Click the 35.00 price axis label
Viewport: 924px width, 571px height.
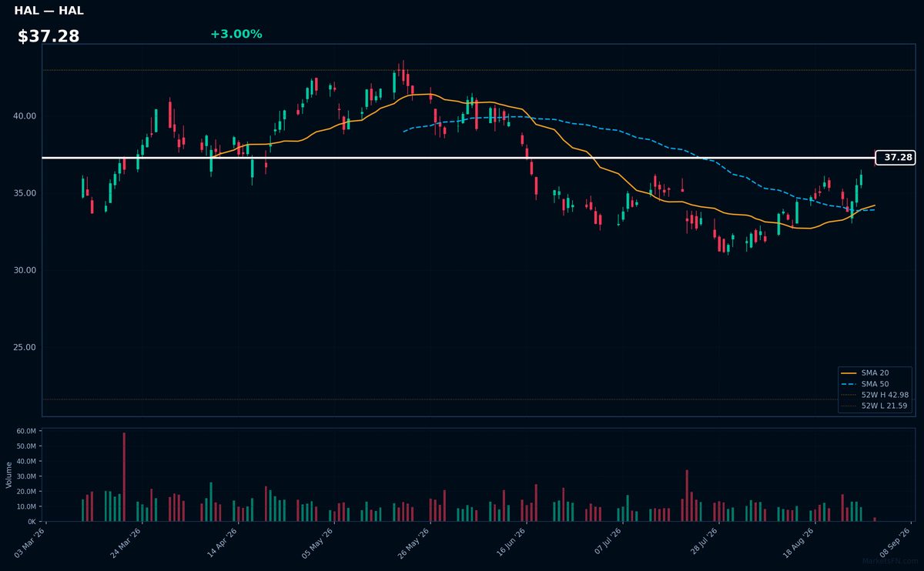[24, 193]
